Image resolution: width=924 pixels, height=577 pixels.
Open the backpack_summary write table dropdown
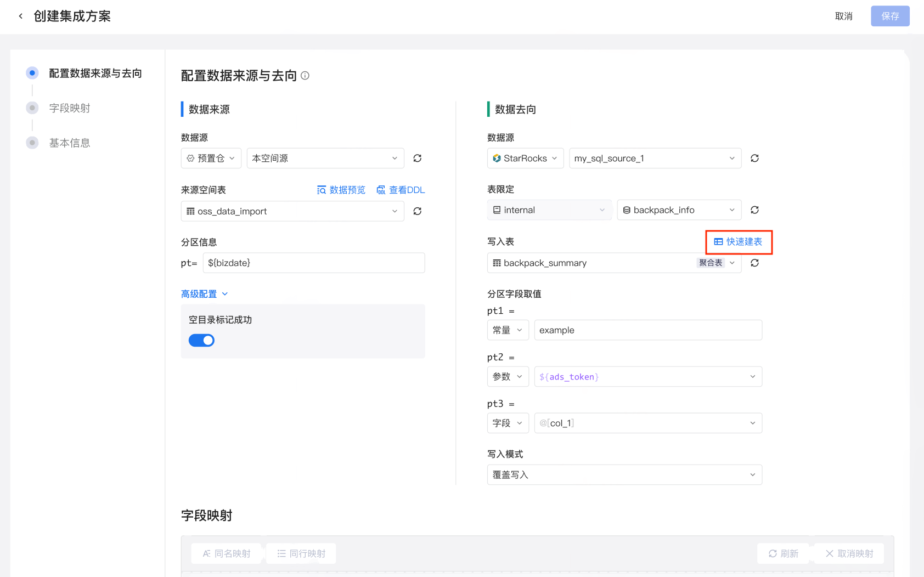pyautogui.click(x=614, y=263)
